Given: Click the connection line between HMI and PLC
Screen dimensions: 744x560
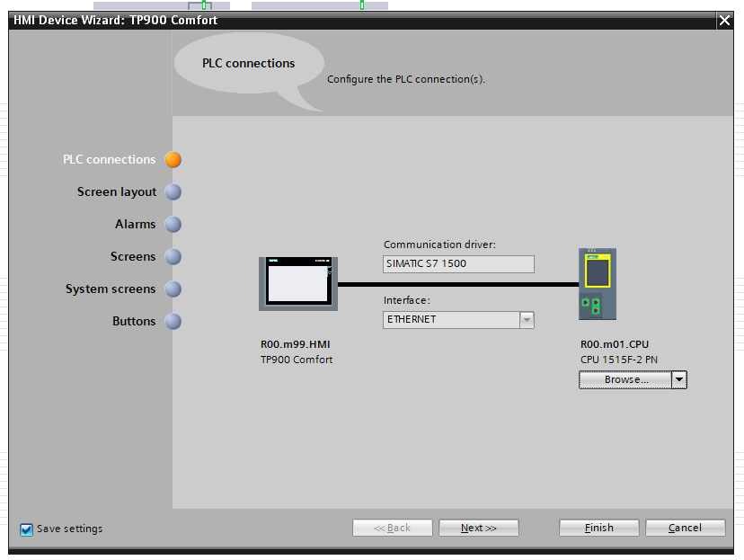Looking at the screenshot, I should pyautogui.click(x=458, y=284).
